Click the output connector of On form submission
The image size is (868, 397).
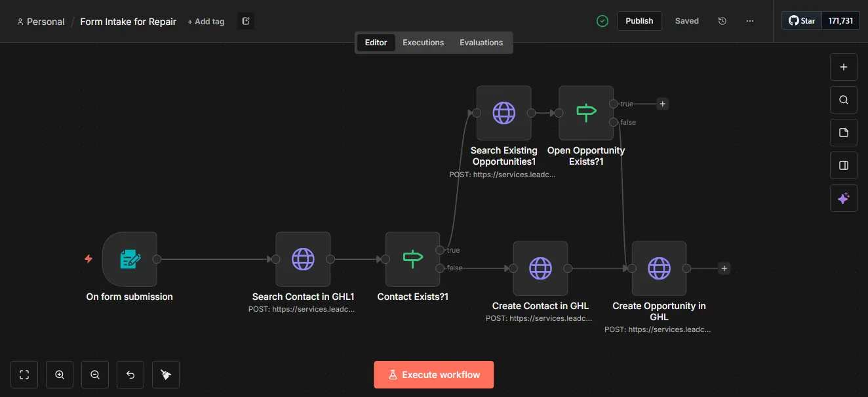[157, 259]
